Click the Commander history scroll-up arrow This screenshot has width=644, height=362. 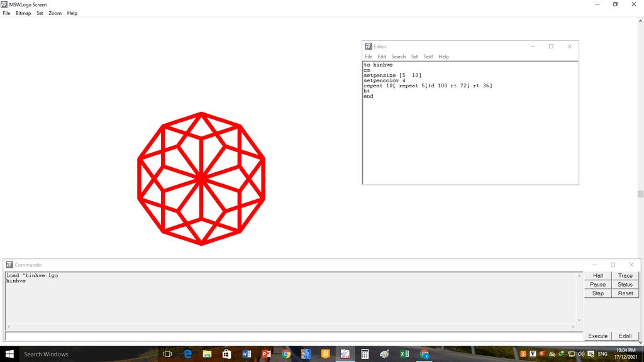(x=579, y=276)
